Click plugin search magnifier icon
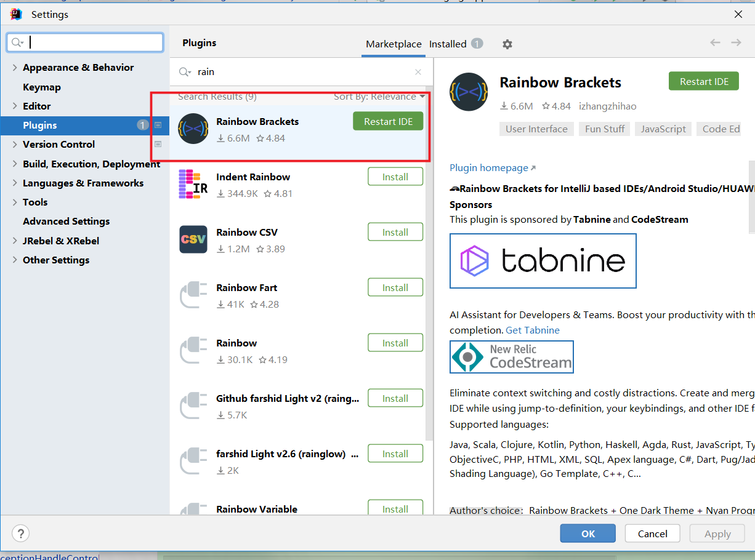Screen dimensions: 755x560 (x=185, y=72)
